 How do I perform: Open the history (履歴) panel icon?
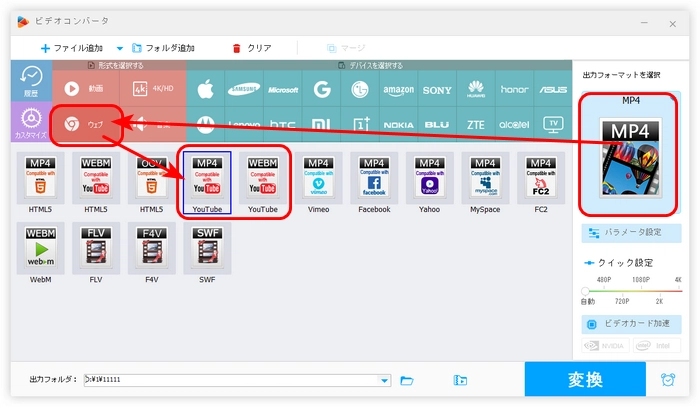(29, 82)
